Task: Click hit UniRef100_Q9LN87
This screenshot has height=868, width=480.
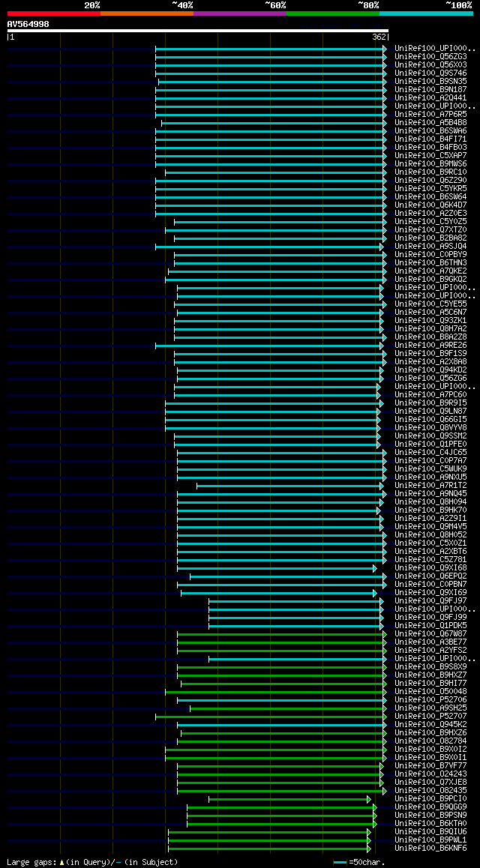Action: tap(430, 412)
